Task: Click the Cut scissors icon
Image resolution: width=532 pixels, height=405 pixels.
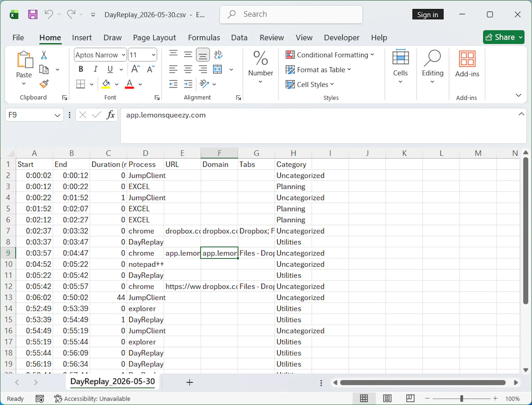Action: pyautogui.click(x=44, y=55)
